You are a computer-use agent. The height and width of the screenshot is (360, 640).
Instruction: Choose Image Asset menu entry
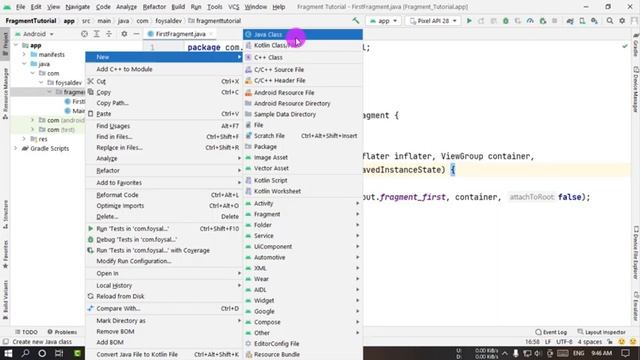[302, 158]
